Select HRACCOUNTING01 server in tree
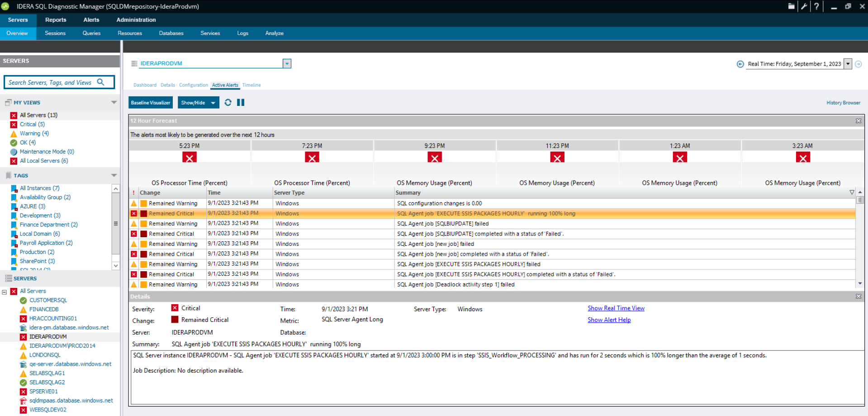The image size is (868, 416). pyautogui.click(x=53, y=318)
